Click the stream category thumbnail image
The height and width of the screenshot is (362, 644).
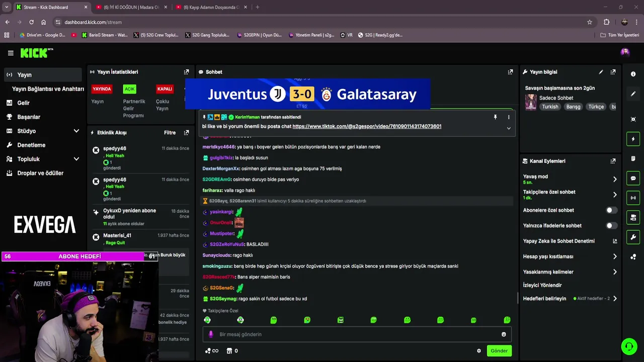(x=531, y=102)
